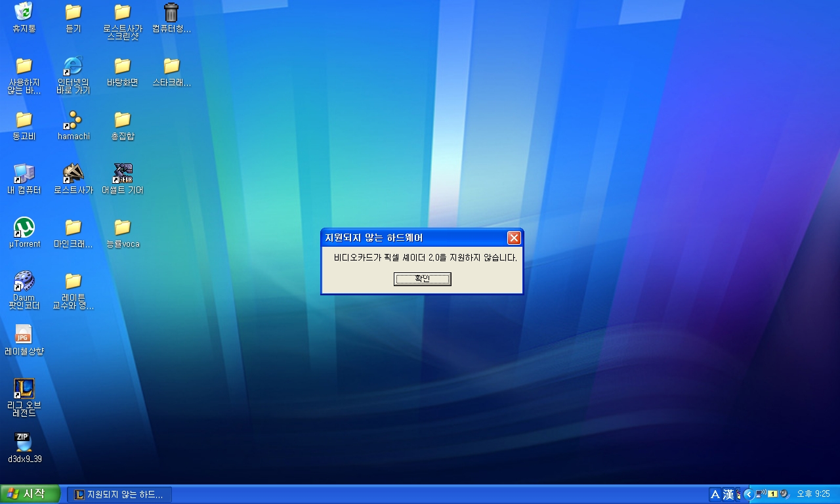Select the 어썰트 기어 game shortcut
Screen dimensions: 840x504
pyautogui.click(x=123, y=179)
